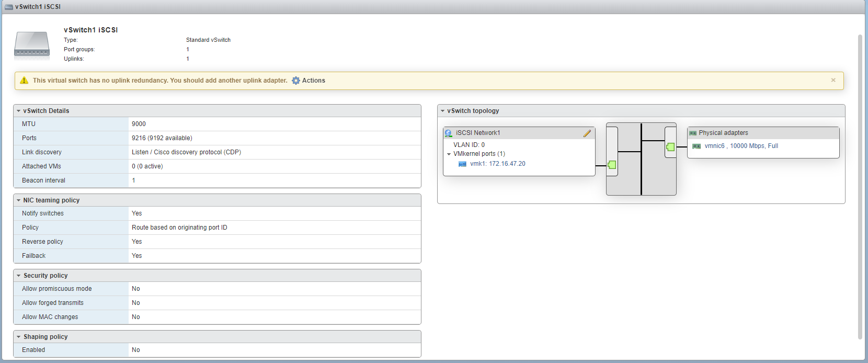Collapse the NIC teaming policy section
868x363 pixels.
18,200
